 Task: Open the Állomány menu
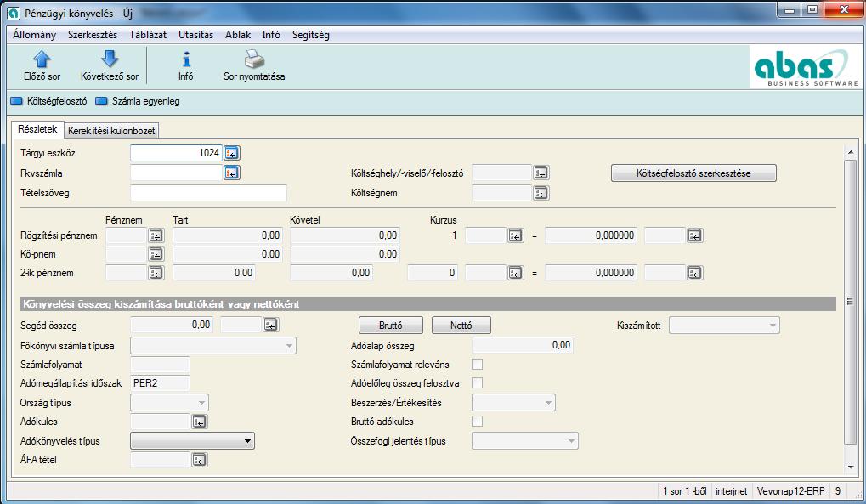34,35
